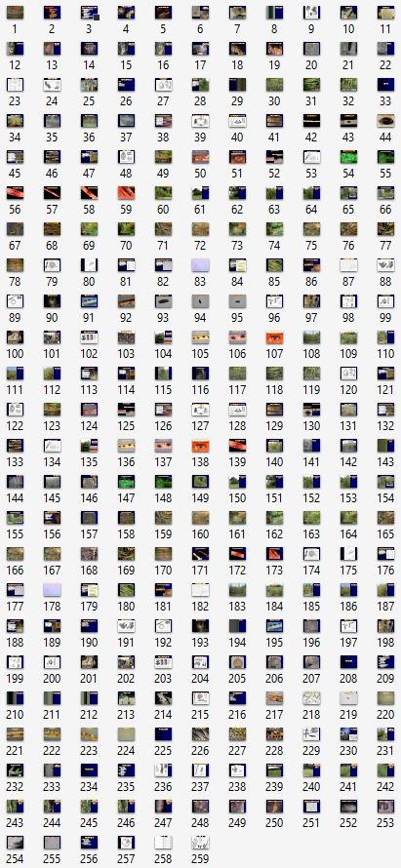Select thumbnail labeled 219
Viewport: 401px width, 868px height.
pyautogui.click(x=348, y=697)
